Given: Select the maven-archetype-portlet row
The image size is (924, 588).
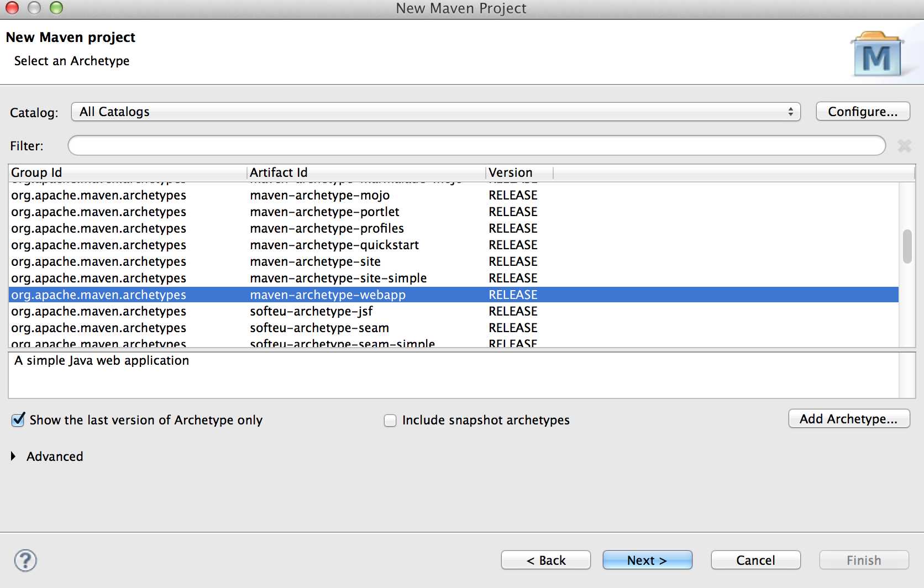Looking at the screenshot, I should click(x=454, y=212).
